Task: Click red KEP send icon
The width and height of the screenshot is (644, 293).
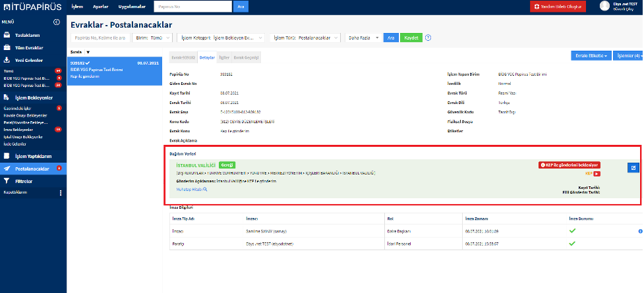Action: pos(597,174)
